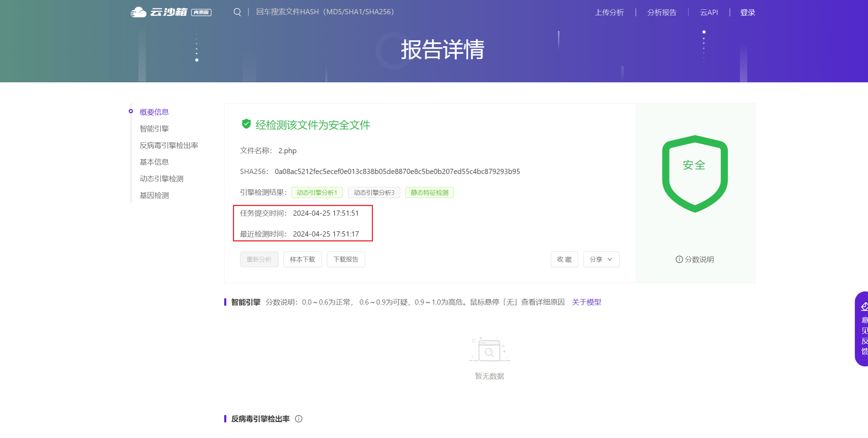Click the search magnifier icon

tap(237, 11)
